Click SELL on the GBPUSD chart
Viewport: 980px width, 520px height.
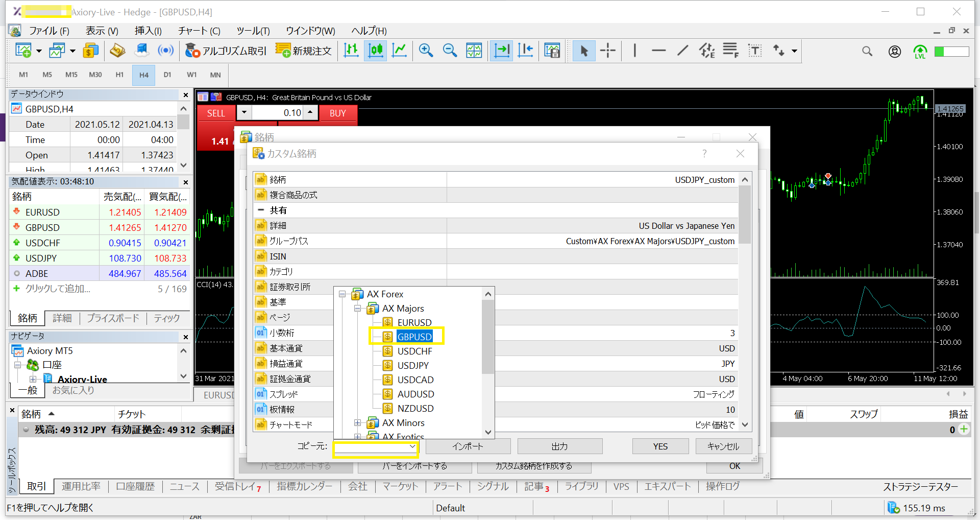tap(216, 113)
